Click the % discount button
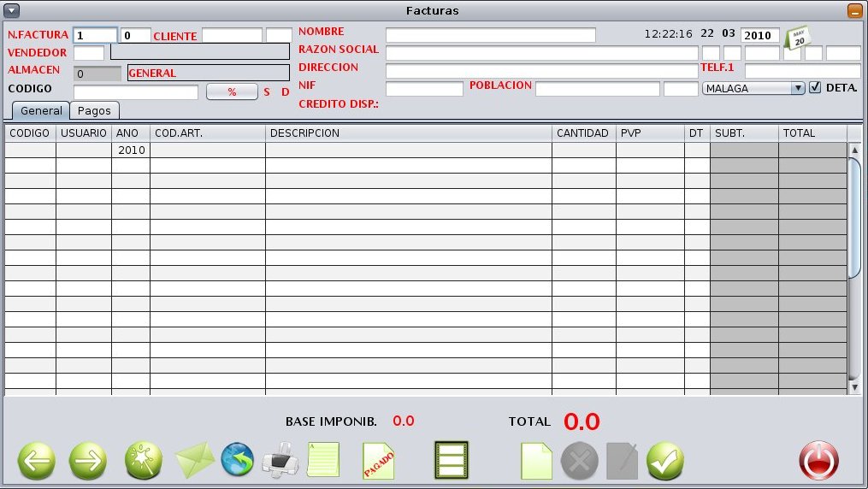The width and height of the screenshot is (868, 489). point(232,91)
